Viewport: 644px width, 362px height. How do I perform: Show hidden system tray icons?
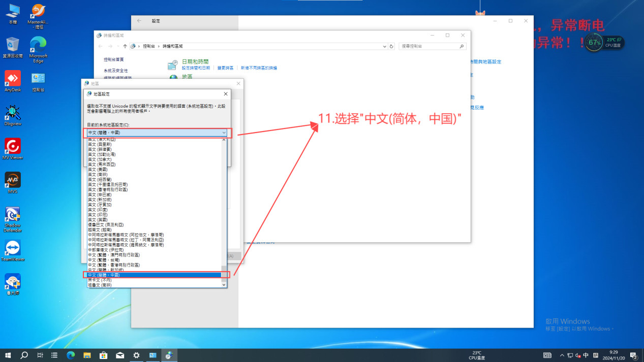click(562, 355)
